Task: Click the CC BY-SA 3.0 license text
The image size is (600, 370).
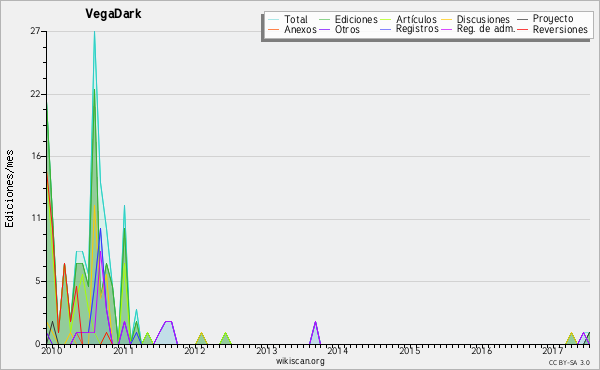Action: tap(569, 362)
